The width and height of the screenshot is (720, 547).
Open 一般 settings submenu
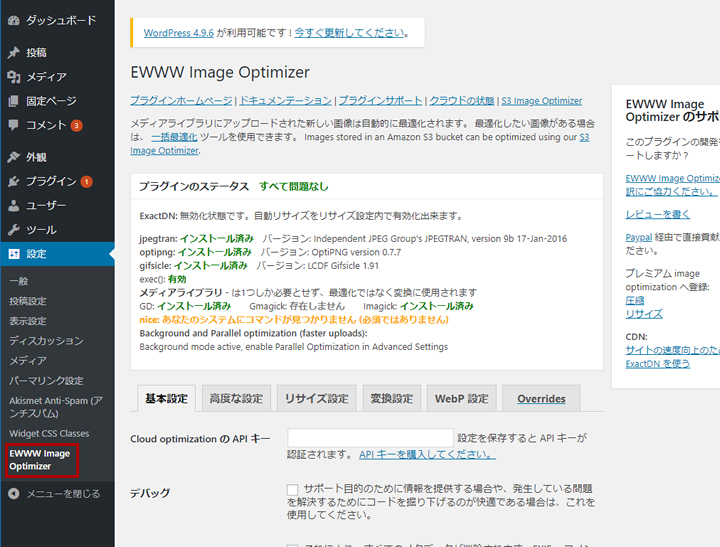click(19, 281)
